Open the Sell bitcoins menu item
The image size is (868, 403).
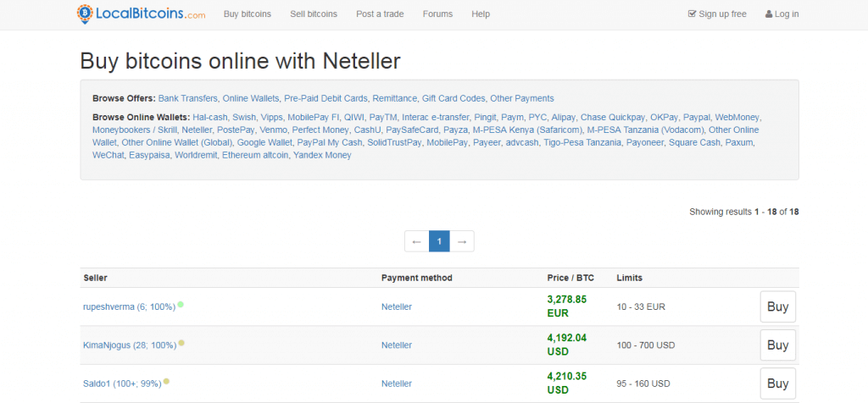coord(314,14)
